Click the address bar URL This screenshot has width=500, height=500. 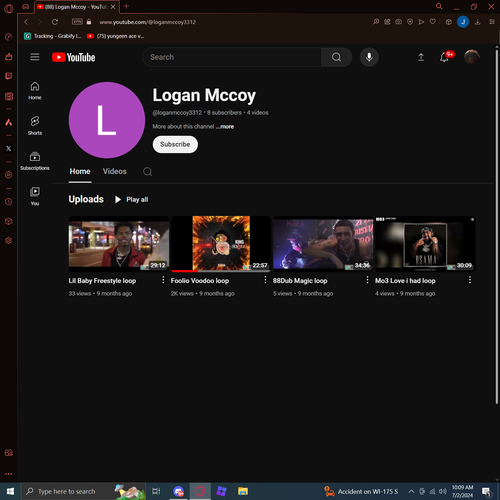pos(147,22)
